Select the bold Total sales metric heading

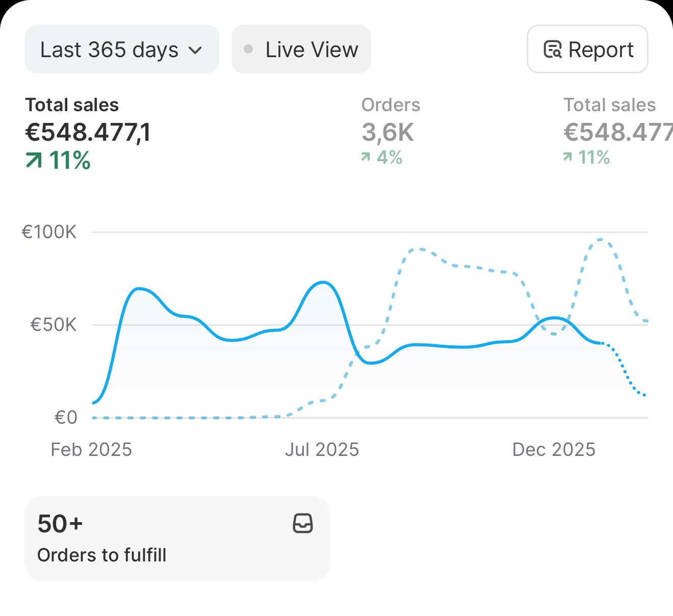pos(72,105)
